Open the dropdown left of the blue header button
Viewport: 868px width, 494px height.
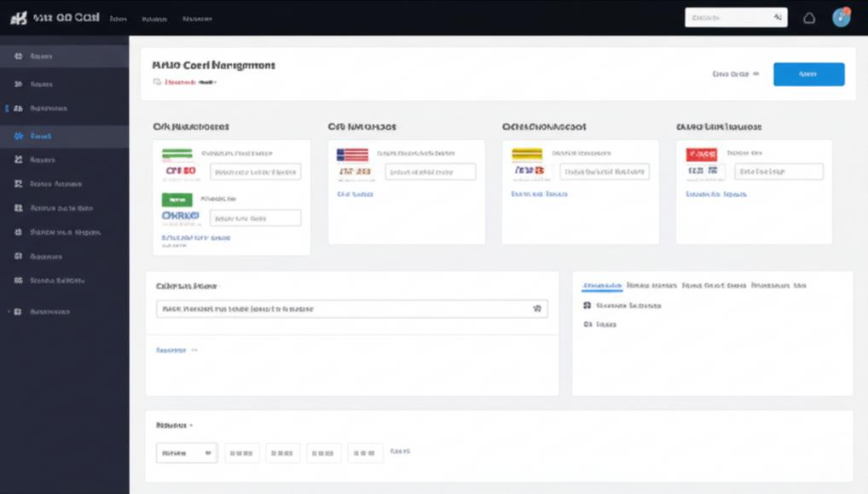click(x=735, y=74)
